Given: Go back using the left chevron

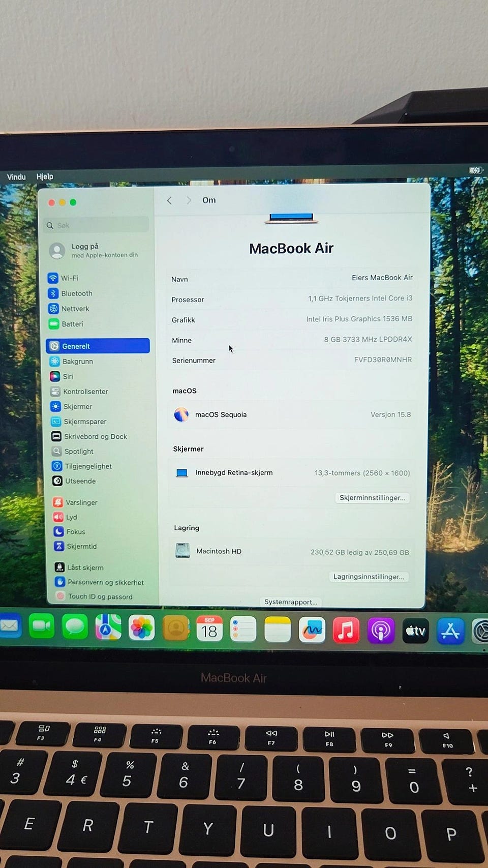Looking at the screenshot, I should (169, 200).
